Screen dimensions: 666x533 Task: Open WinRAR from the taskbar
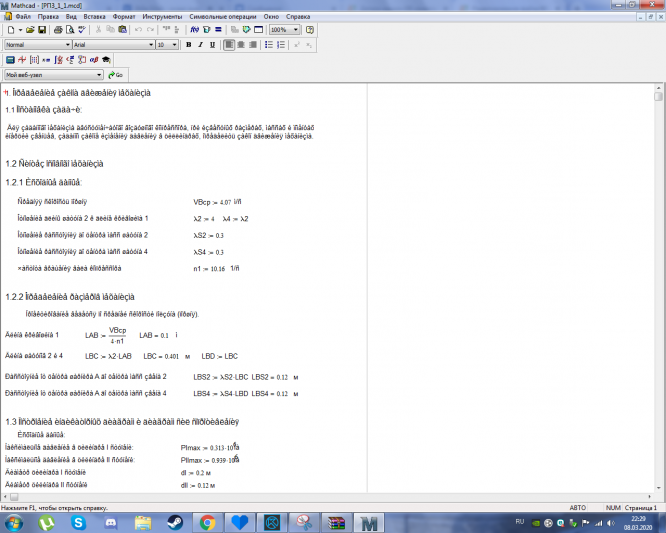tap(336, 523)
